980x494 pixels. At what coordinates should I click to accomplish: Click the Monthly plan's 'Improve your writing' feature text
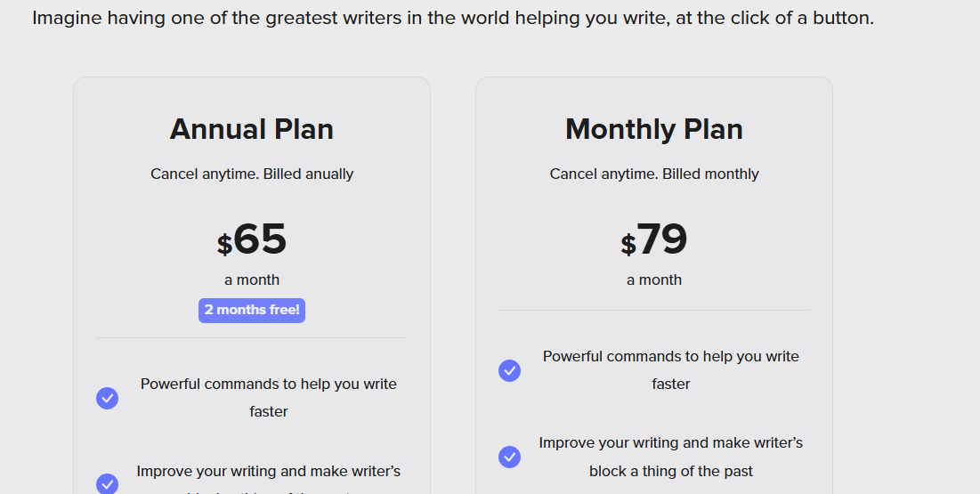pyautogui.click(x=670, y=457)
